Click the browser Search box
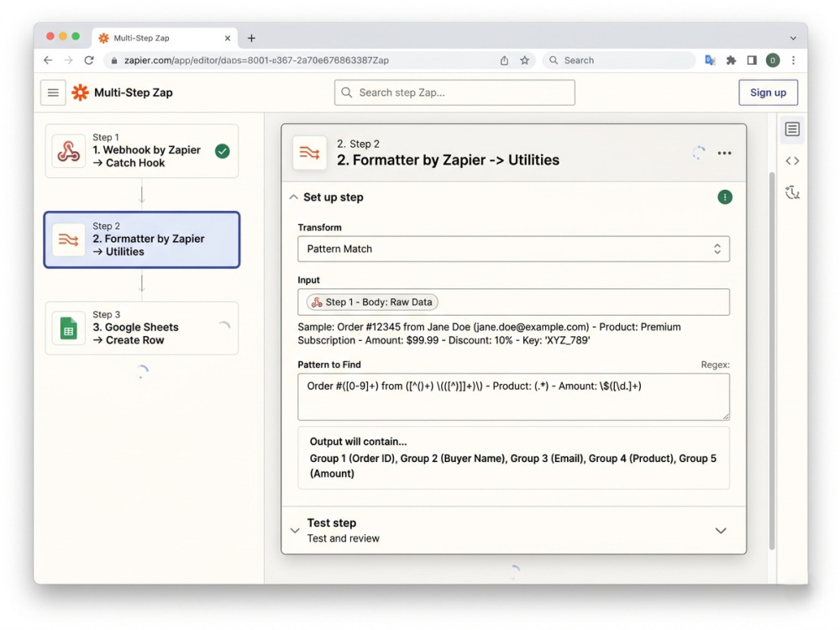Viewport: 840px width, 630px height. pos(619,60)
